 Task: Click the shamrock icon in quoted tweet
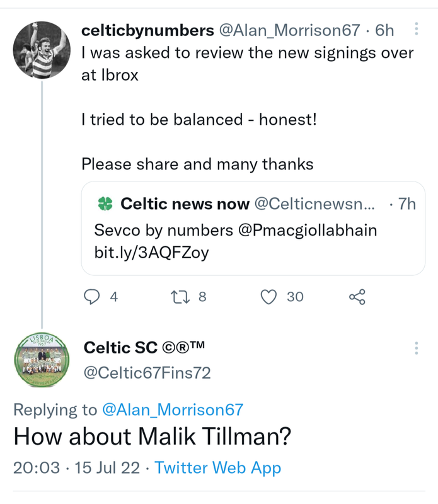(105, 204)
